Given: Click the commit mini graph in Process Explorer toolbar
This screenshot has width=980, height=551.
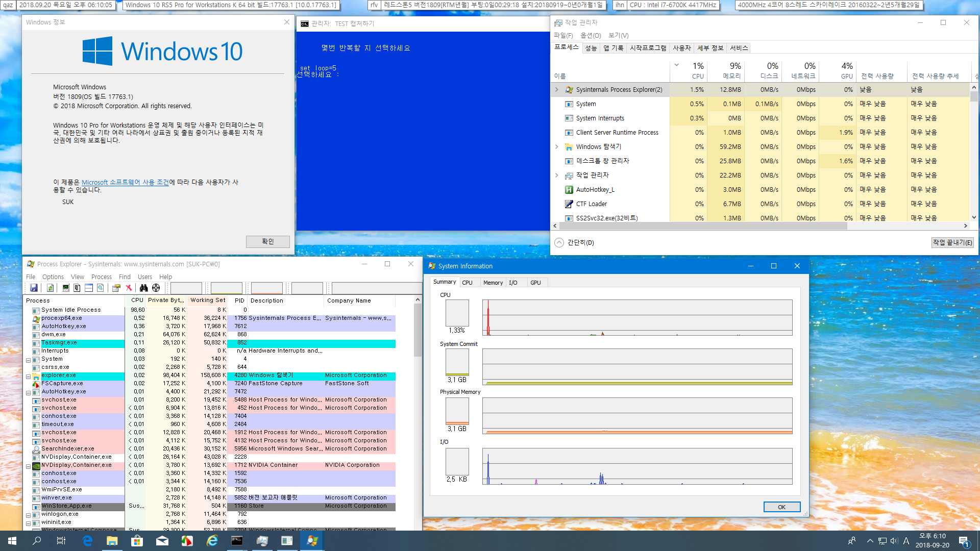Looking at the screenshot, I should click(227, 288).
